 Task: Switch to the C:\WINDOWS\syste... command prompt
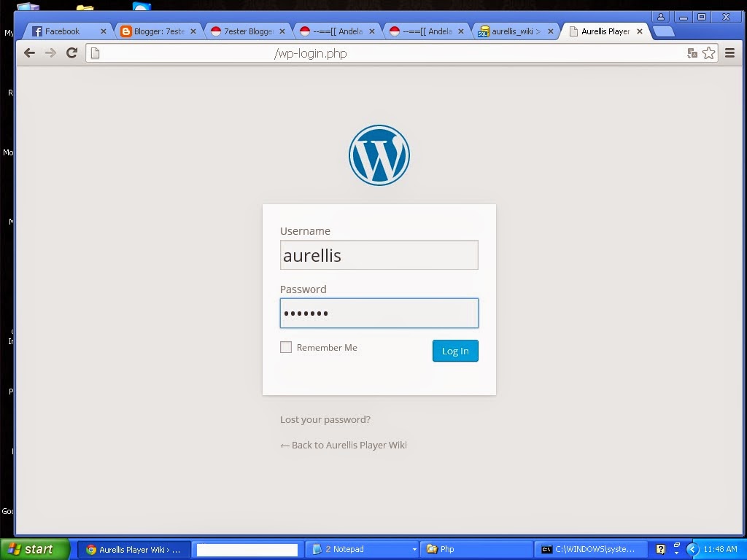591,550
